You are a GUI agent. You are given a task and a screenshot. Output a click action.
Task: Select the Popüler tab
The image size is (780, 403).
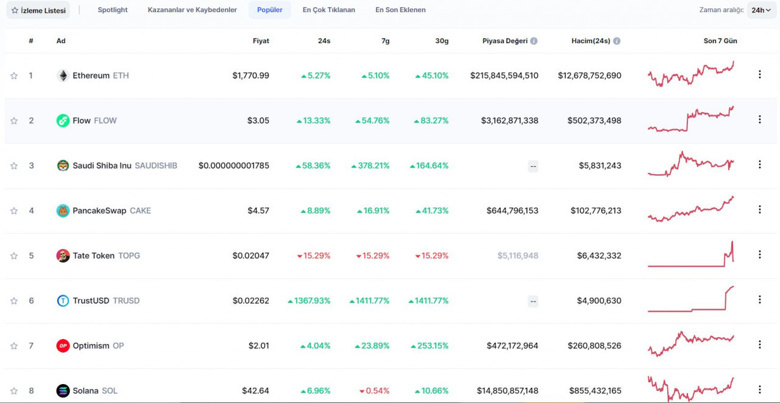coord(270,10)
